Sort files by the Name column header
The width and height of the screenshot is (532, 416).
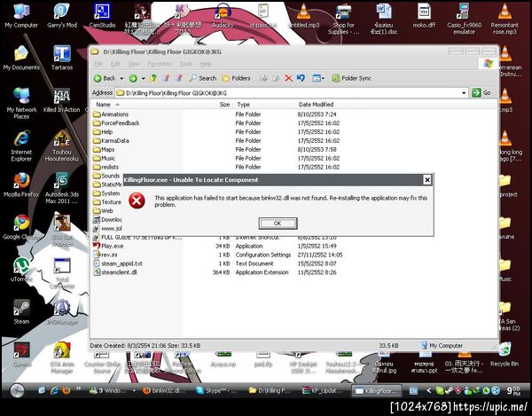(137, 105)
